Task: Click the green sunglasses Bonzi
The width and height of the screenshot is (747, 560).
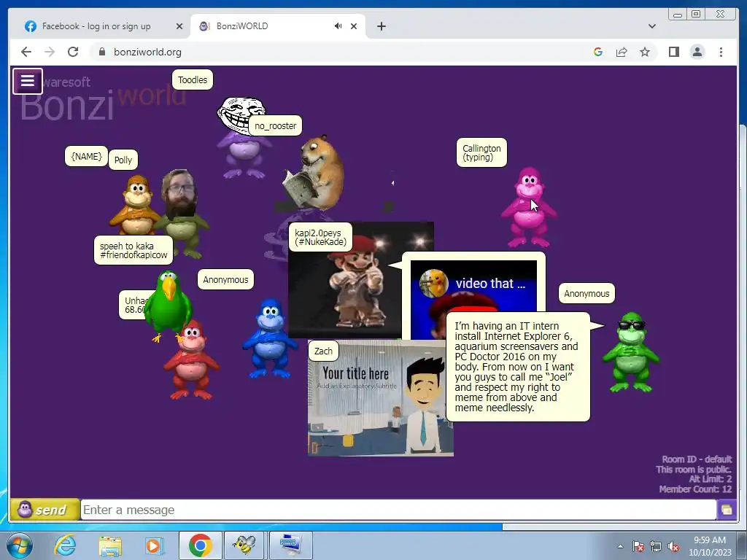Action: (x=631, y=352)
